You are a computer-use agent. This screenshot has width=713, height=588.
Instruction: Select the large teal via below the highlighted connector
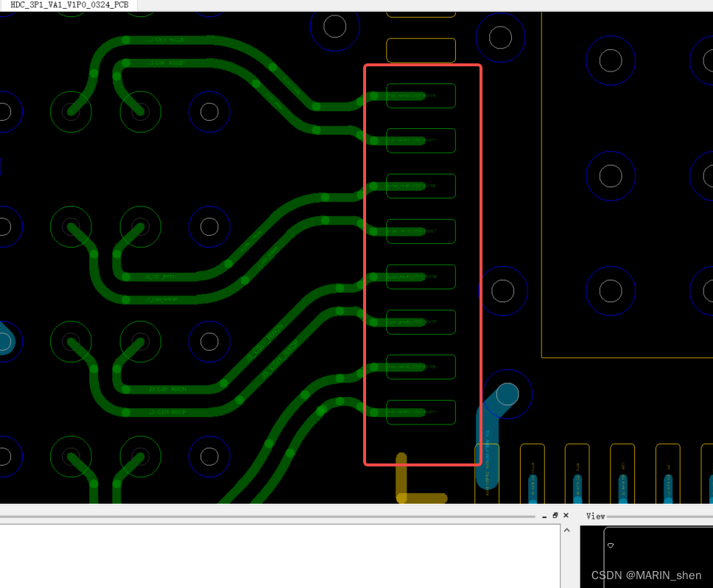[x=507, y=395]
